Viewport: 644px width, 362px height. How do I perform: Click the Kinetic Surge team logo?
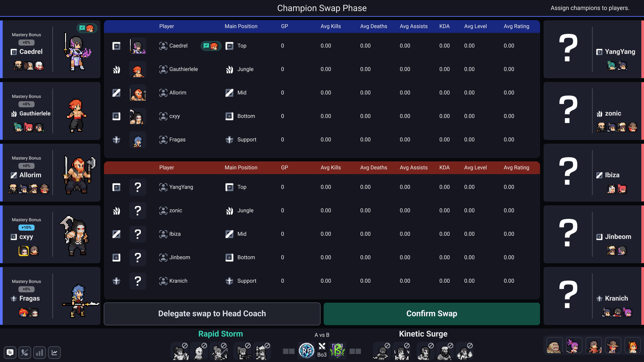337,351
